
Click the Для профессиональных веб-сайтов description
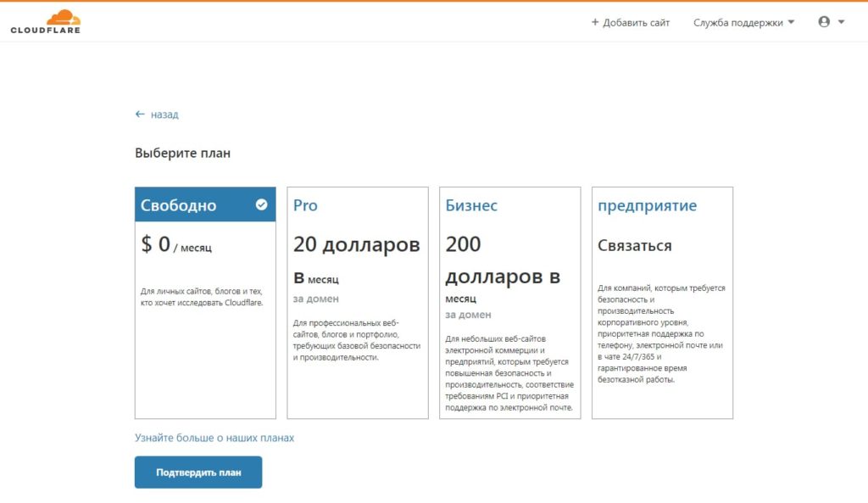(x=357, y=339)
